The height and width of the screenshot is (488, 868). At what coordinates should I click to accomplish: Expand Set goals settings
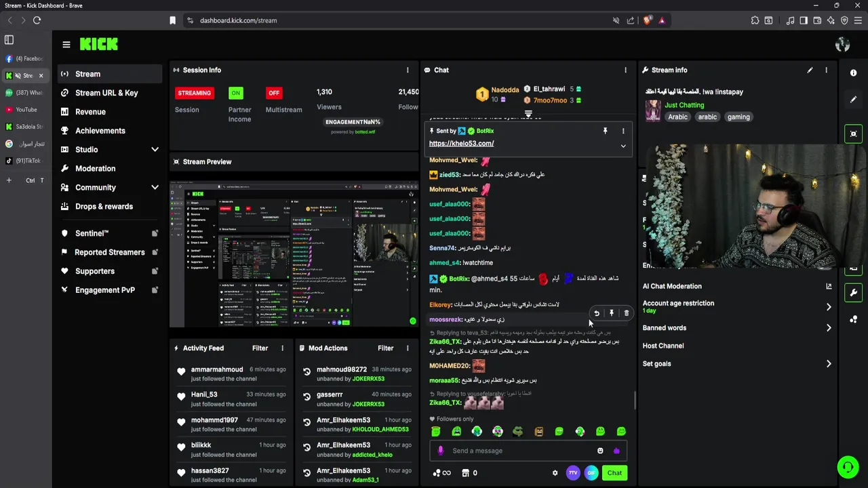(x=829, y=364)
